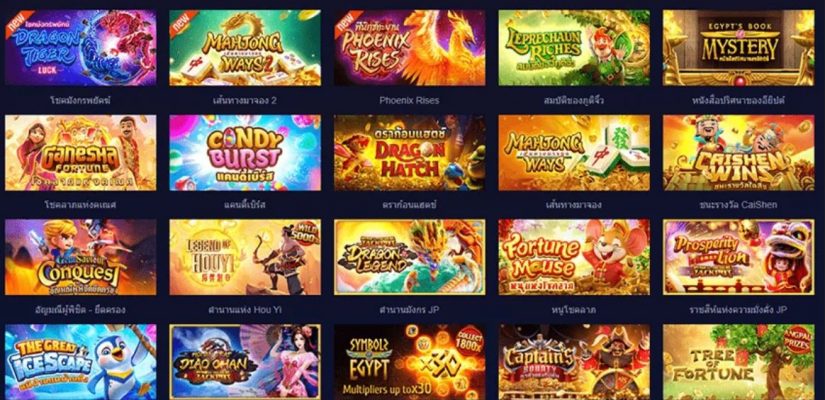This screenshot has height=400, width=825.
Task: Open the Tree of Fortune game tile
Action: (x=739, y=362)
